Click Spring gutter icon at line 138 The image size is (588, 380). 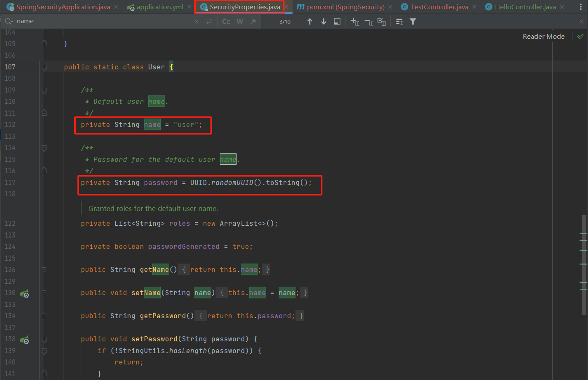click(x=24, y=340)
